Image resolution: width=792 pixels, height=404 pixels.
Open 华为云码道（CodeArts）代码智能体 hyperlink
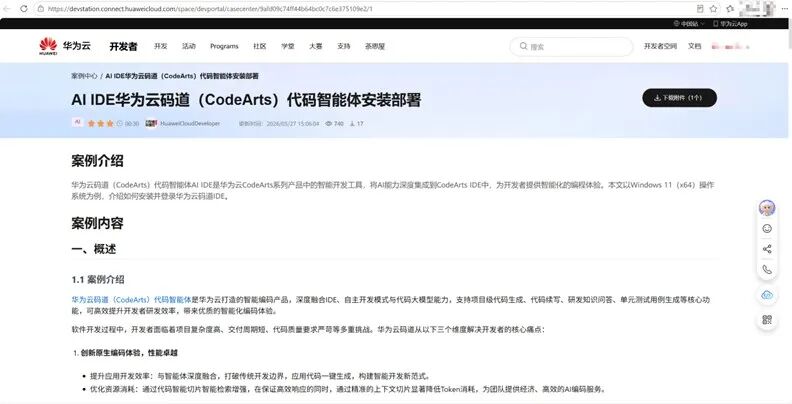click(x=131, y=299)
